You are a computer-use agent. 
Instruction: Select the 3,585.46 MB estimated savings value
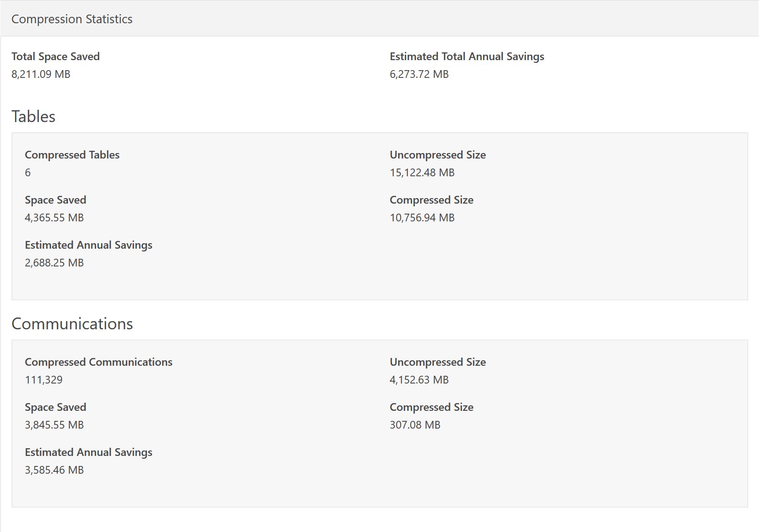pos(54,470)
